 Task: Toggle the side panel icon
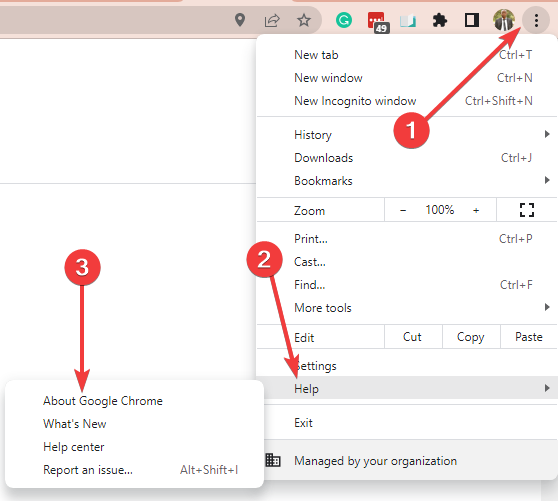coord(472,20)
